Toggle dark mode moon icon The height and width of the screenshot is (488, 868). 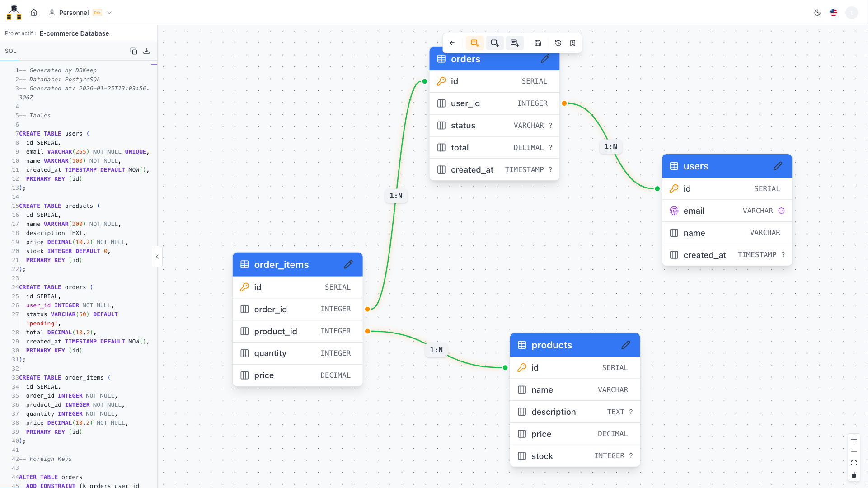[x=817, y=13]
